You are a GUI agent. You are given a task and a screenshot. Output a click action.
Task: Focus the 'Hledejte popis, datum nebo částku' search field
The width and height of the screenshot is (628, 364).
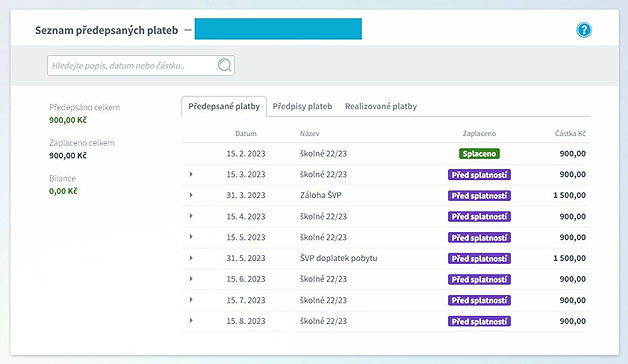(141, 66)
